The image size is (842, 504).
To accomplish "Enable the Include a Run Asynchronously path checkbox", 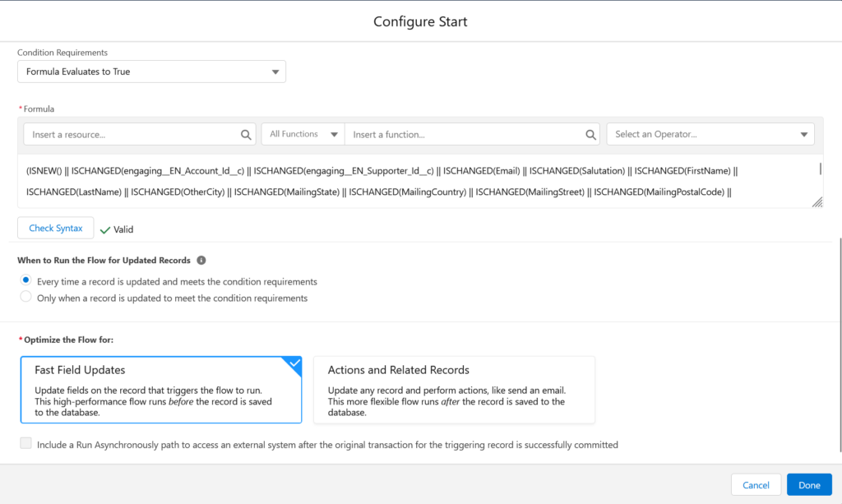I will click(x=26, y=444).
